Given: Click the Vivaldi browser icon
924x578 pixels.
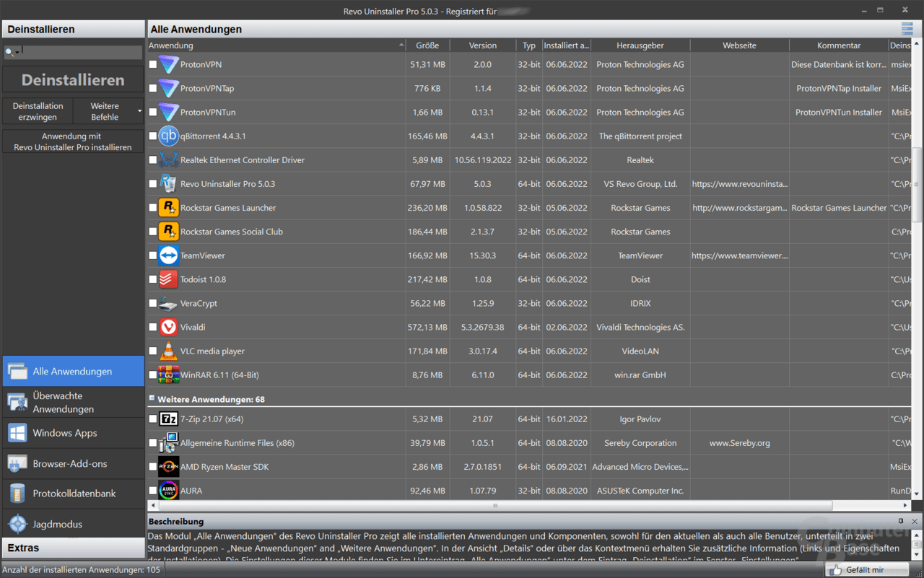Looking at the screenshot, I should point(168,327).
